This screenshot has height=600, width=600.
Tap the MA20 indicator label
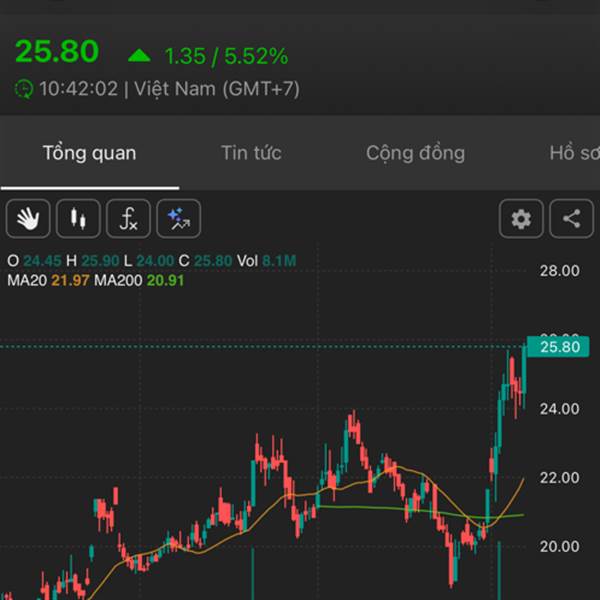coord(48,281)
